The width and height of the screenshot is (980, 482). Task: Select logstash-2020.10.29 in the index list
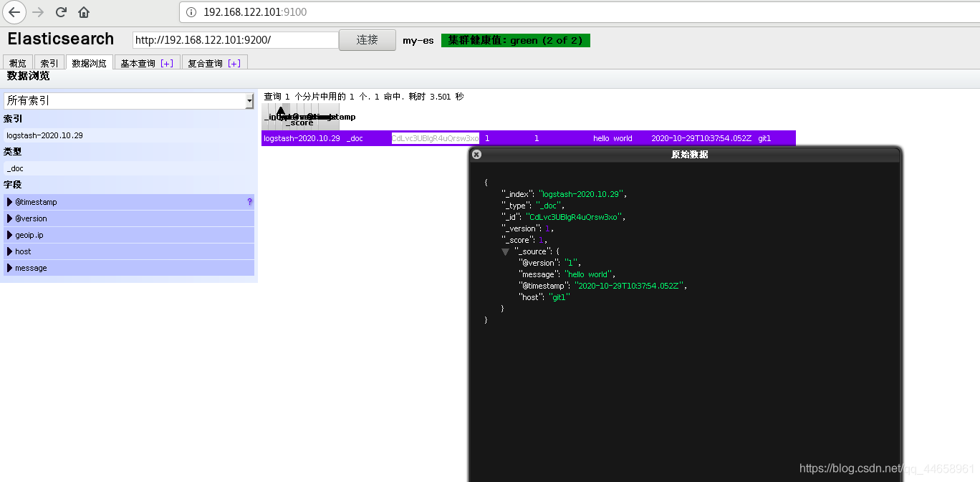(129, 135)
